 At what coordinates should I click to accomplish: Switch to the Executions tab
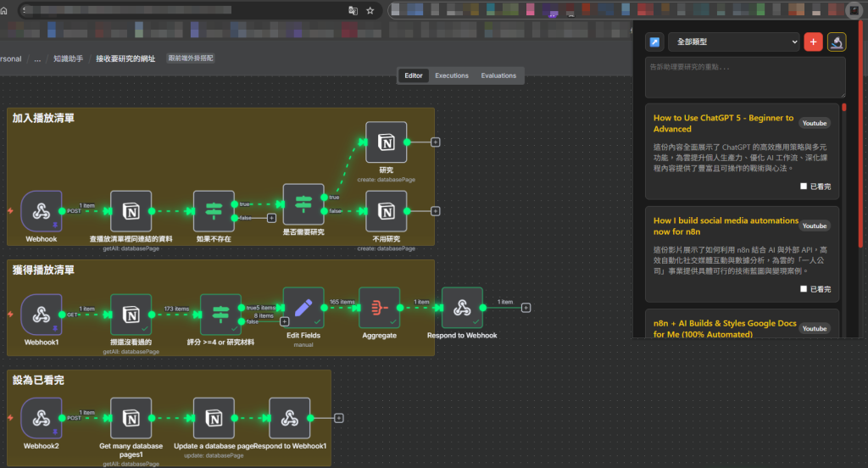click(x=451, y=75)
